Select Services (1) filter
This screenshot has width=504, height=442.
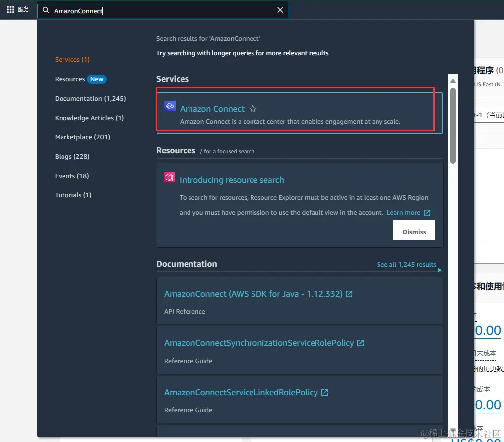coord(72,59)
